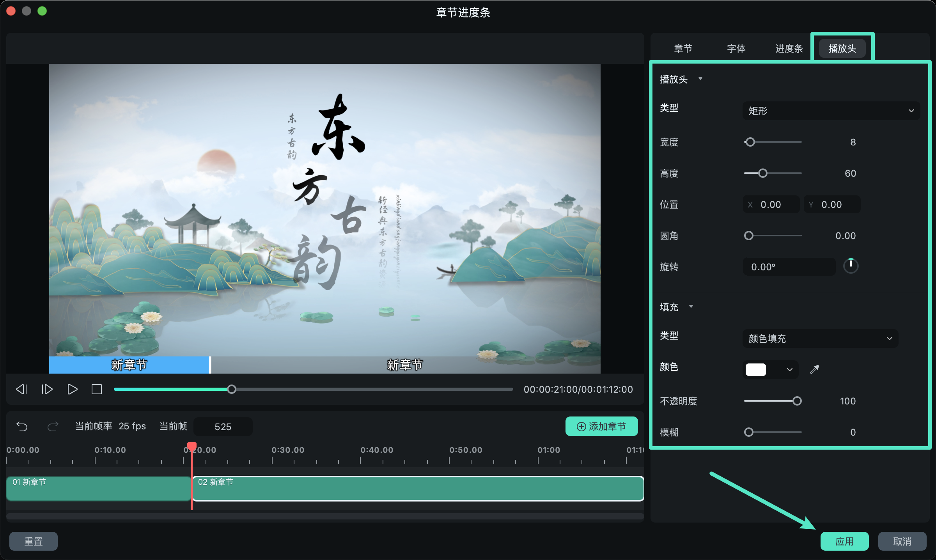Click the timeline horizontal scrollbar
The height and width of the screenshot is (560, 936).
pyautogui.click(x=325, y=516)
